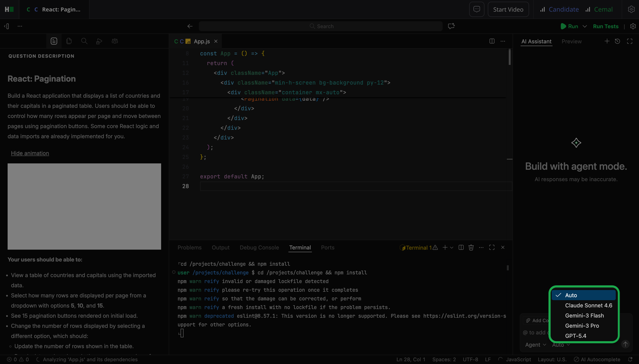Click the split editor icon
Screen dimensions: 639x364
coord(492,41)
